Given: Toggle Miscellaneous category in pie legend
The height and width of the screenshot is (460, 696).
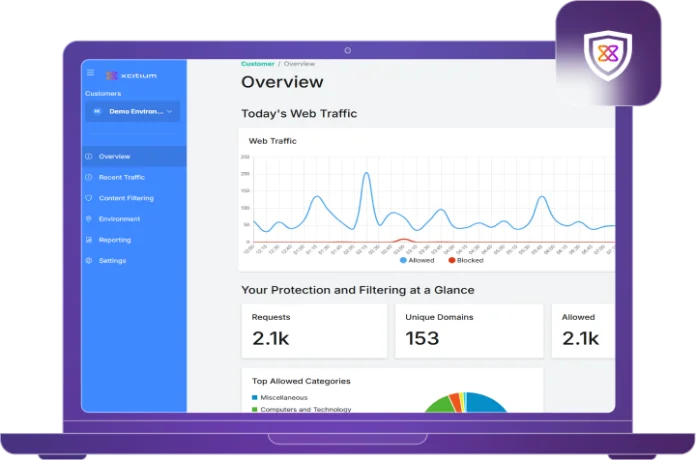Looking at the screenshot, I should (282, 397).
